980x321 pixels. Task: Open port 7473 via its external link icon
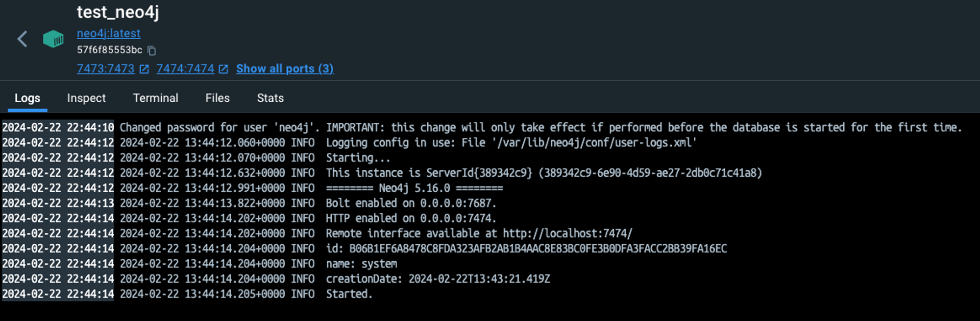click(x=144, y=69)
